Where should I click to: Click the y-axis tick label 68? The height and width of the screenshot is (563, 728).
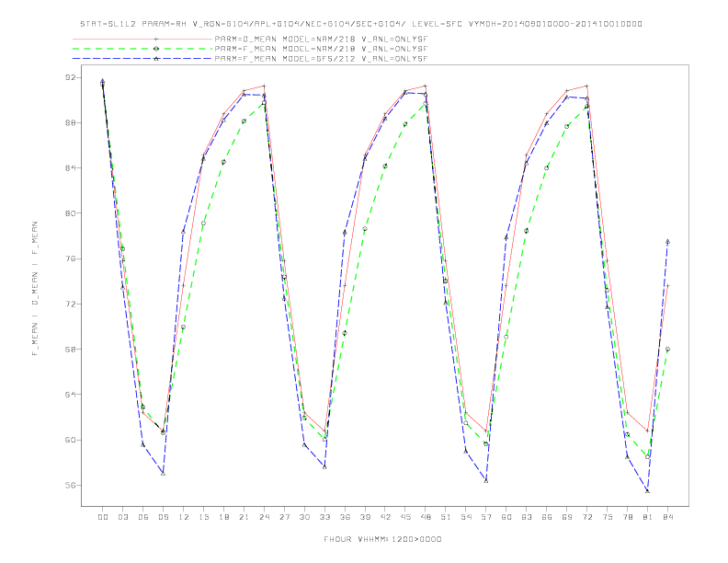(70, 350)
